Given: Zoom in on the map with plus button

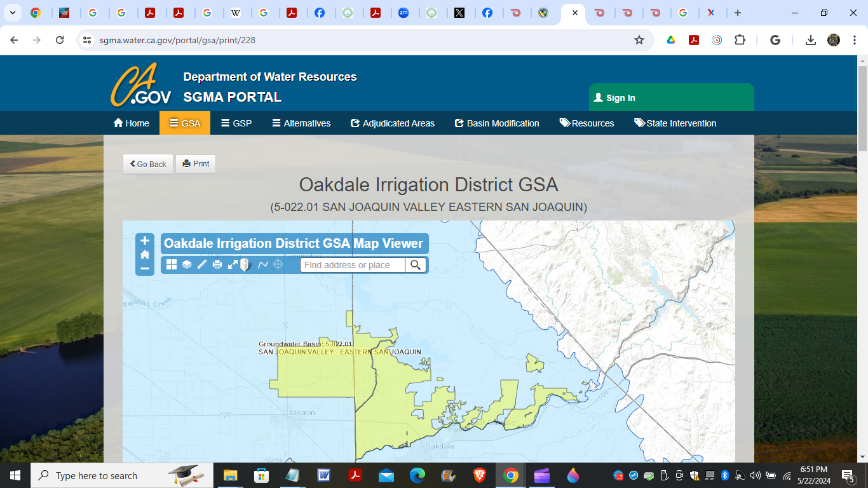Looking at the screenshot, I should 145,241.
